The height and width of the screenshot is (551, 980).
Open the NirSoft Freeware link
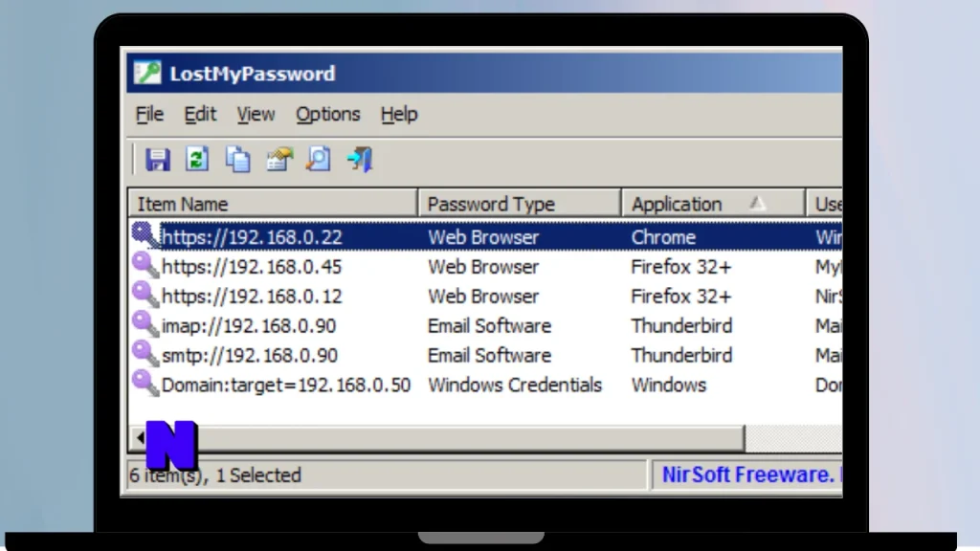click(x=748, y=474)
